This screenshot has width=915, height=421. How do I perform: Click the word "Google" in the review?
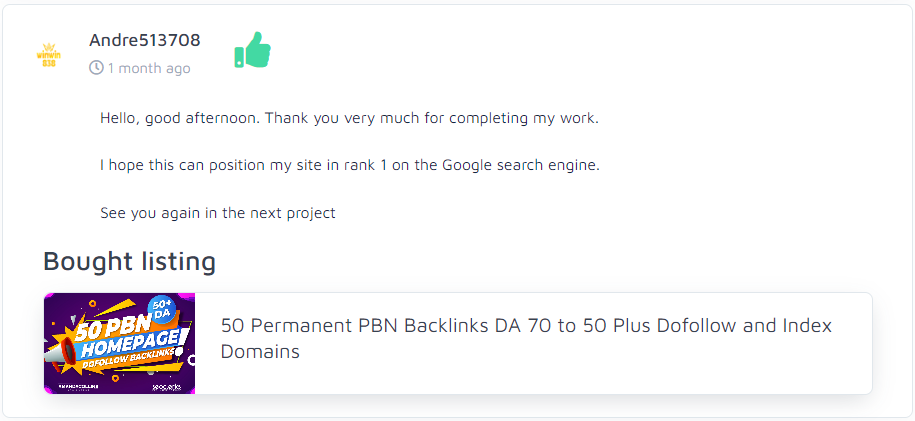467,165
